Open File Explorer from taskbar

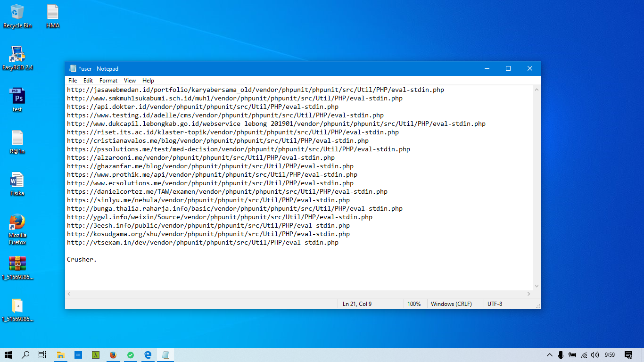(61, 355)
